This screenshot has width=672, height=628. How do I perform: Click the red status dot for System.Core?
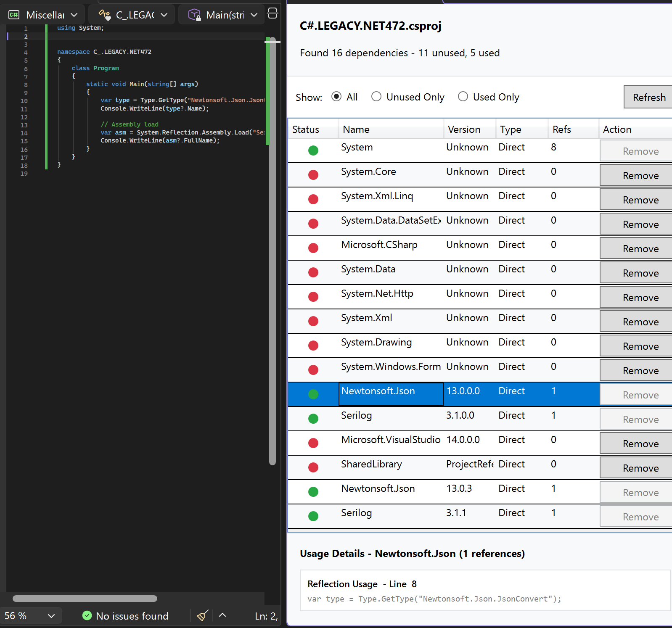(313, 175)
